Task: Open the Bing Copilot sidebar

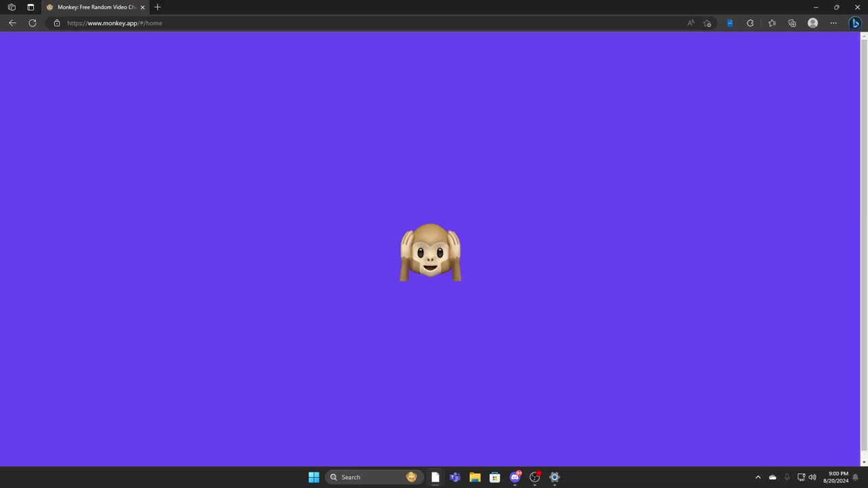Action: (x=855, y=23)
